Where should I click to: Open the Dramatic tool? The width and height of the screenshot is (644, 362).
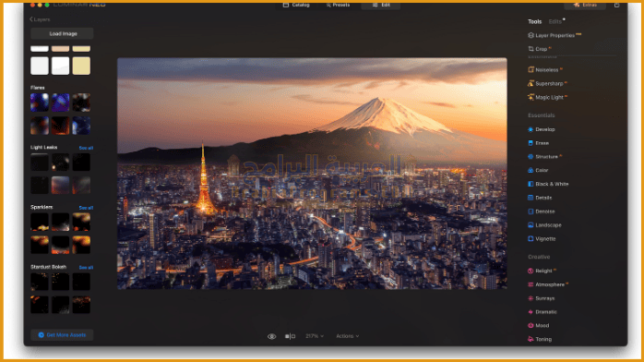(x=543, y=312)
